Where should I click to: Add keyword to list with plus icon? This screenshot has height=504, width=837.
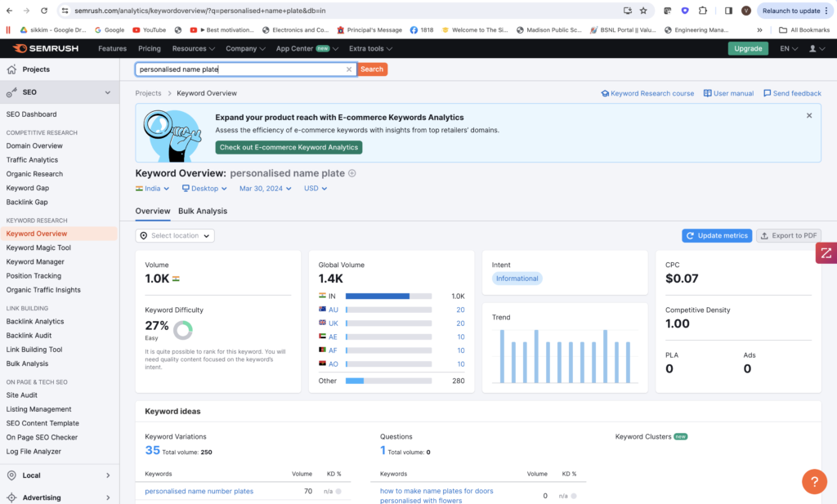[351, 173]
